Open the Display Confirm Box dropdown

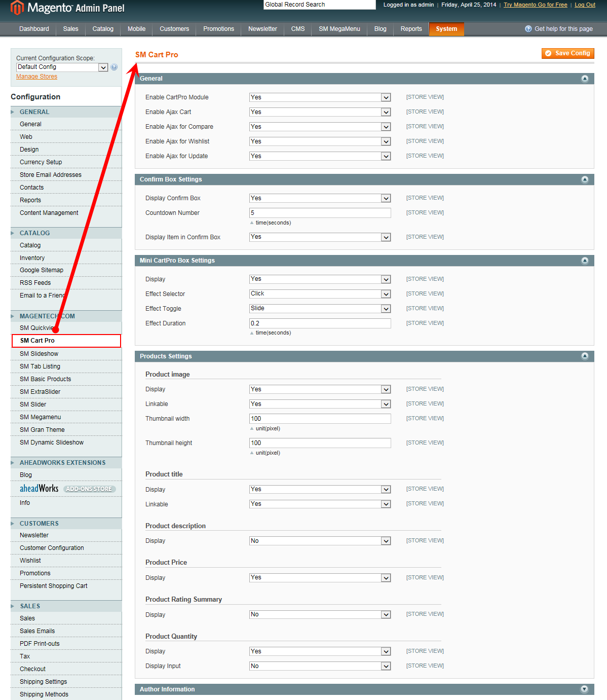click(x=320, y=198)
